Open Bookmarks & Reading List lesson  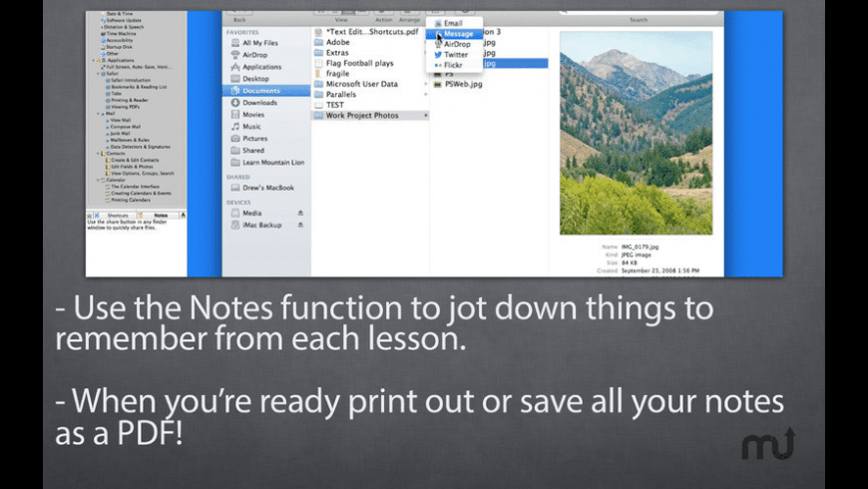(x=139, y=87)
